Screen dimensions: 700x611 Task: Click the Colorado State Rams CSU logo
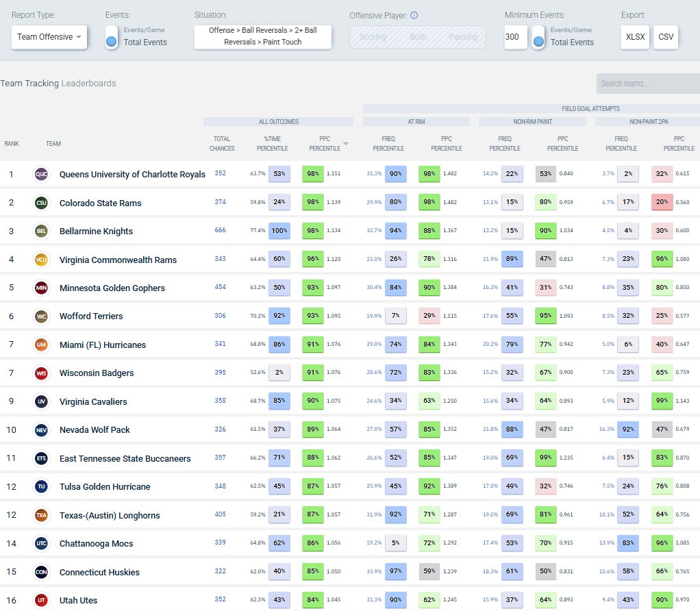pos(42,203)
